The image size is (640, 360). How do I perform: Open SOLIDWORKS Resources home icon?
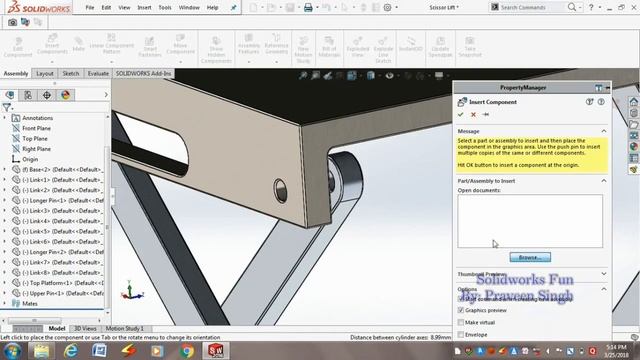click(633, 102)
